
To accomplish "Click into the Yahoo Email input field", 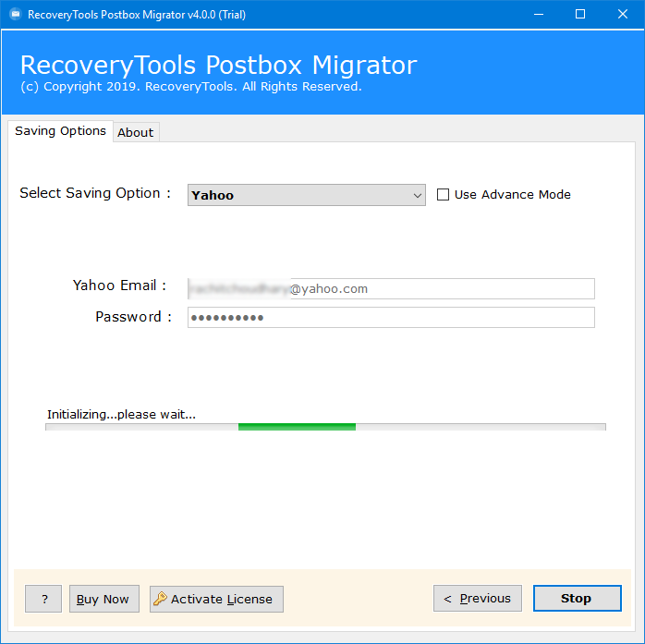I will point(391,288).
